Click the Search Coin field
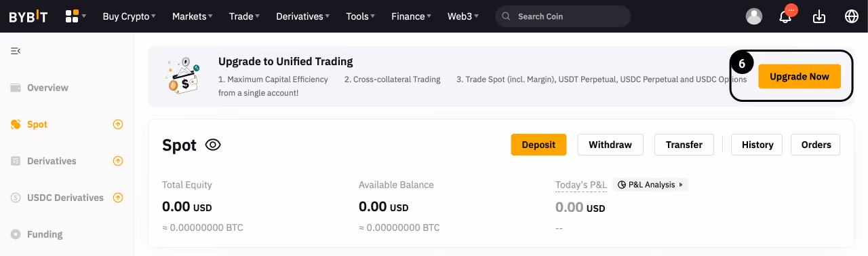This screenshot has height=256, width=868. click(x=563, y=16)
